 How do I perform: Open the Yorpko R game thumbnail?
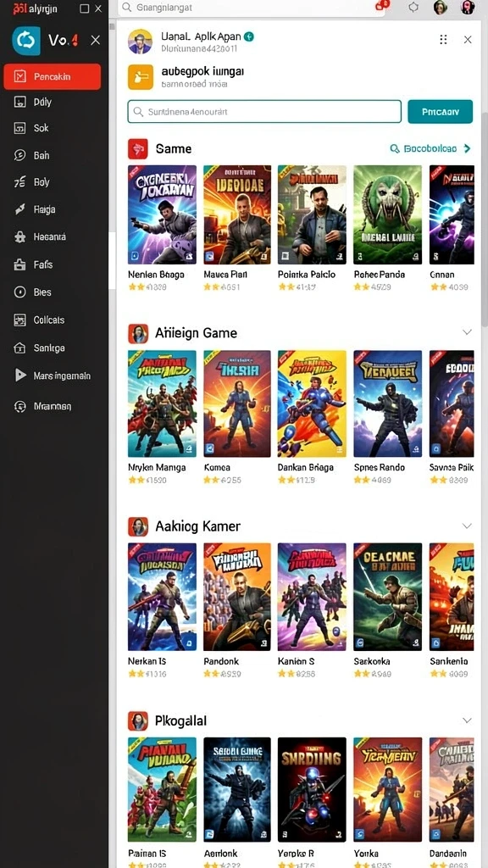click(312, 790)
